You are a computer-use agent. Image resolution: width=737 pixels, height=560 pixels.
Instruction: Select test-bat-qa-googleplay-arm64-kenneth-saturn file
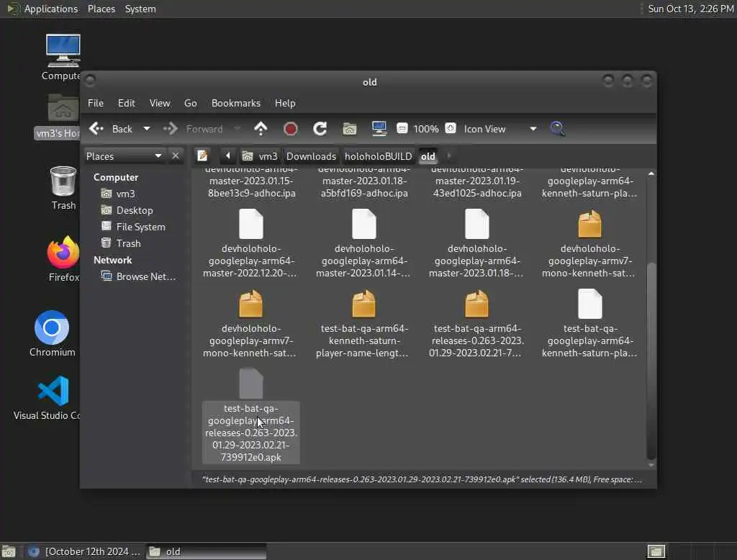[x=590, y=323]
